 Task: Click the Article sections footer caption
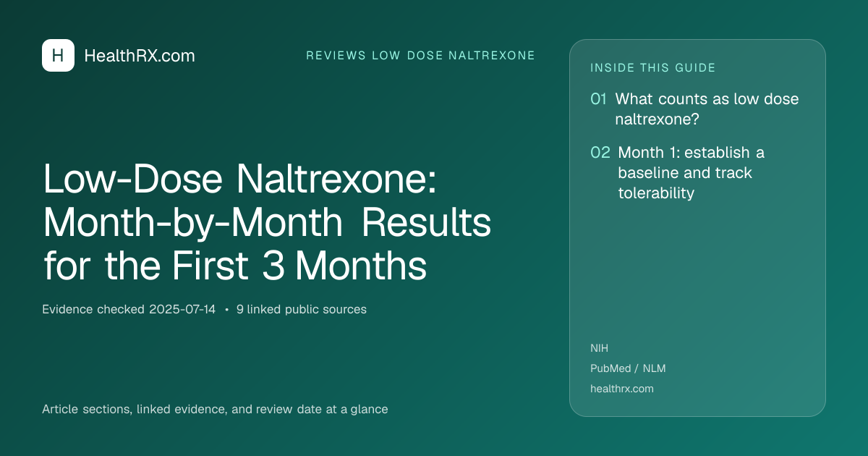pos(215,409)
